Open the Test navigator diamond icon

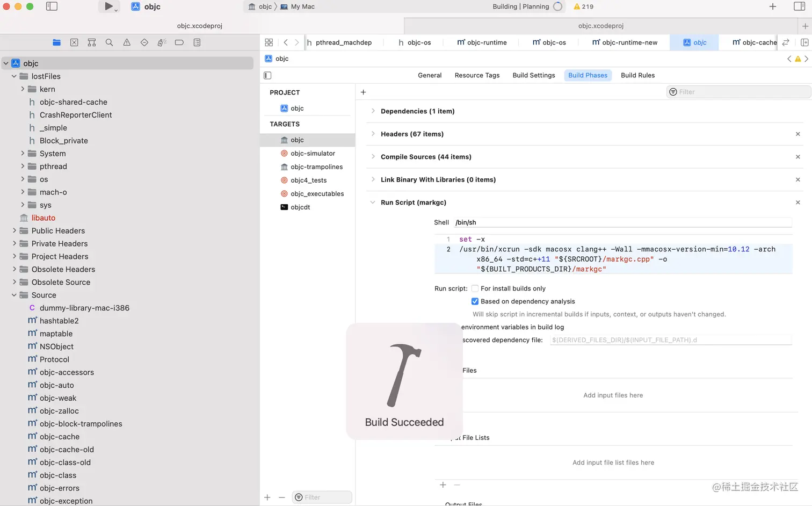[x=144, y=42]
